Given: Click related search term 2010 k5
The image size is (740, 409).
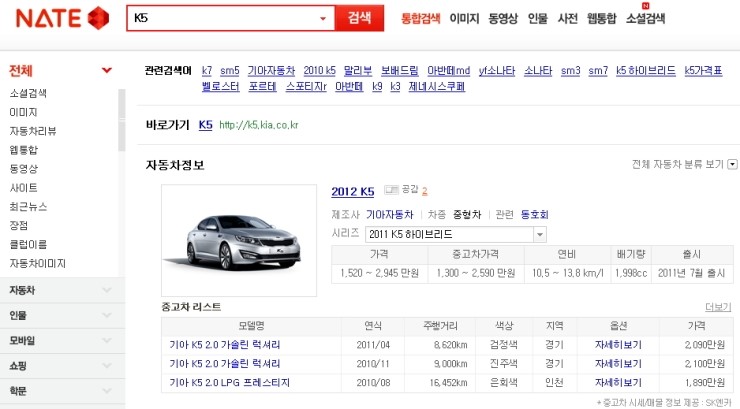Looking at the screenshot, I should click(320, 71).
